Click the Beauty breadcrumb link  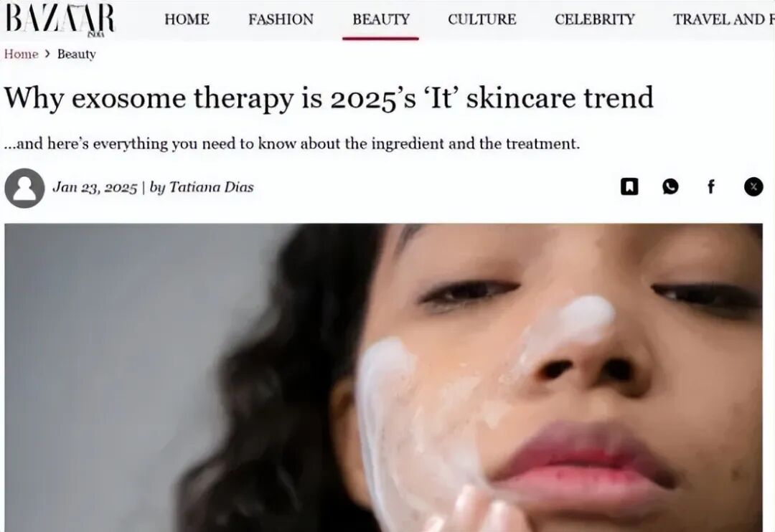(x=77, y=54)
